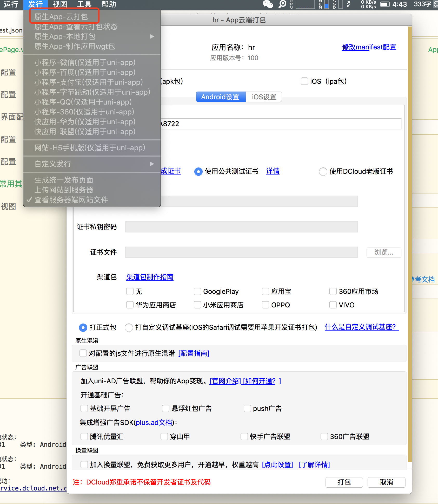This screenshot has width=438, height=504.
Task: Click the 证书文件 path field
Action: pos(242,252)
